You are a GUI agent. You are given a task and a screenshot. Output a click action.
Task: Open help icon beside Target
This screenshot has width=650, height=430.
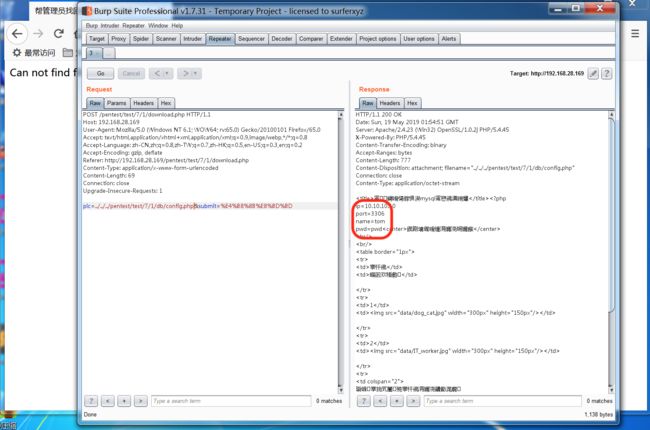click(x=606, y=73)
